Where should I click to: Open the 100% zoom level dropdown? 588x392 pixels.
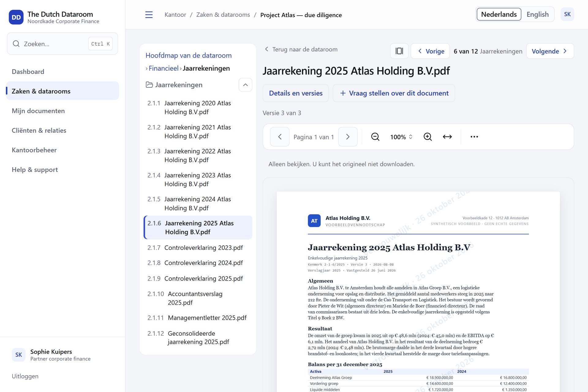(x=401, y=137)
